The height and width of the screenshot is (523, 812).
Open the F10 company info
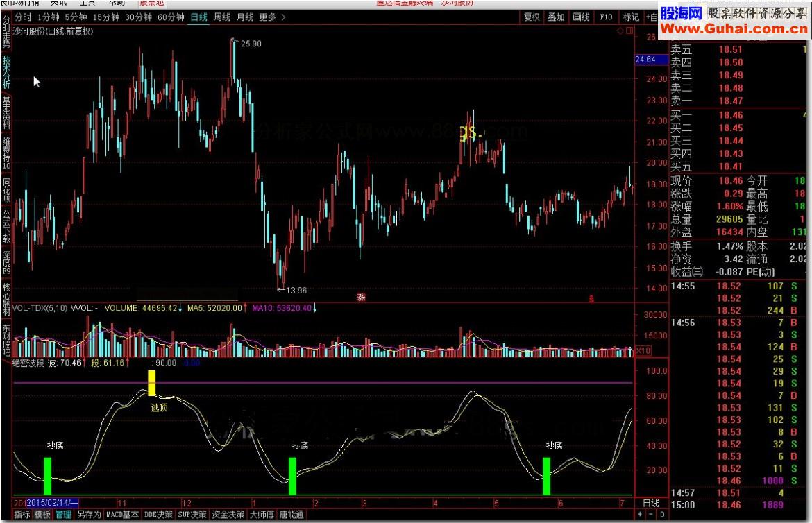pyautogui.click(x=606, y=17)
